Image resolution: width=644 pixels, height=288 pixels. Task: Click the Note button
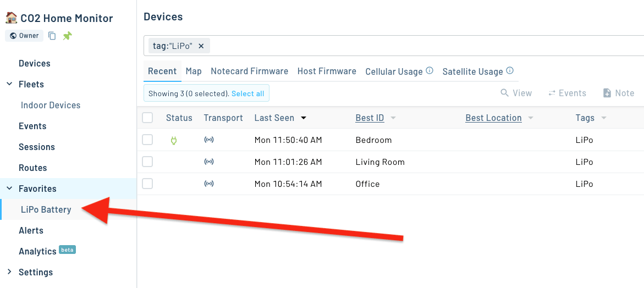click(619, 93)
